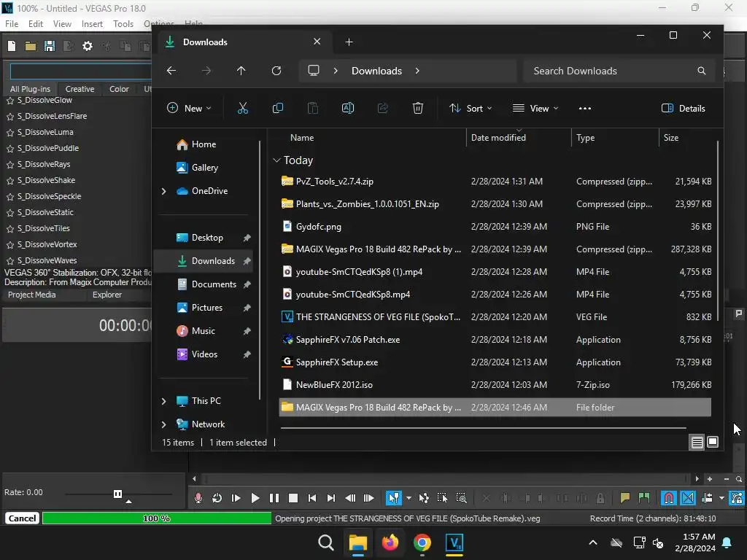Expand the This PC tree node
This screenshot has height=560, width=747.
pyautogui.click(x=164, y=401)
